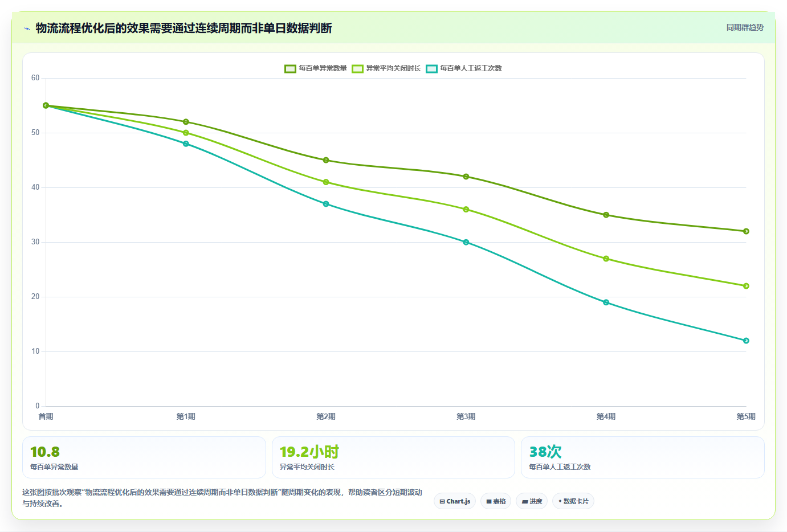Click the lightning icon beside the chart title
Image resolution: width=787 pixels, height=532 pixels.
[x=27, y=28]
